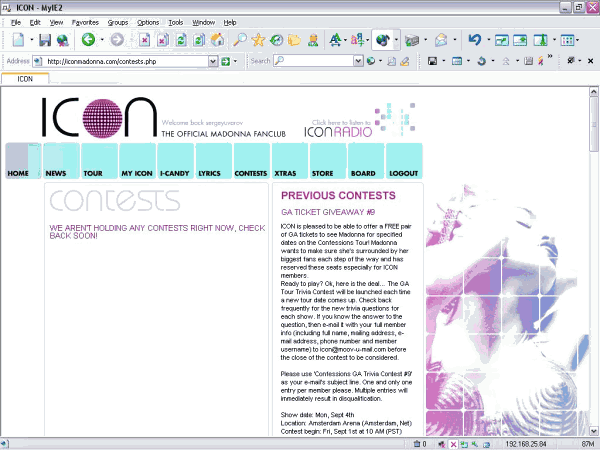Image resolution: width=600 pixels, height=450 pixels.
Task: Click the Refresh current page icon
Action: tap(181, 40)
